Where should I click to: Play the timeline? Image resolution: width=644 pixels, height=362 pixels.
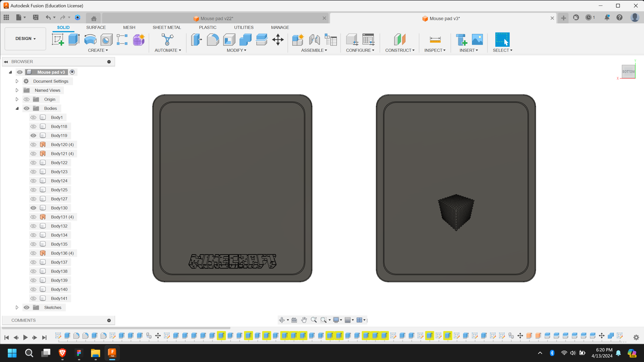(x=25, y=337)
